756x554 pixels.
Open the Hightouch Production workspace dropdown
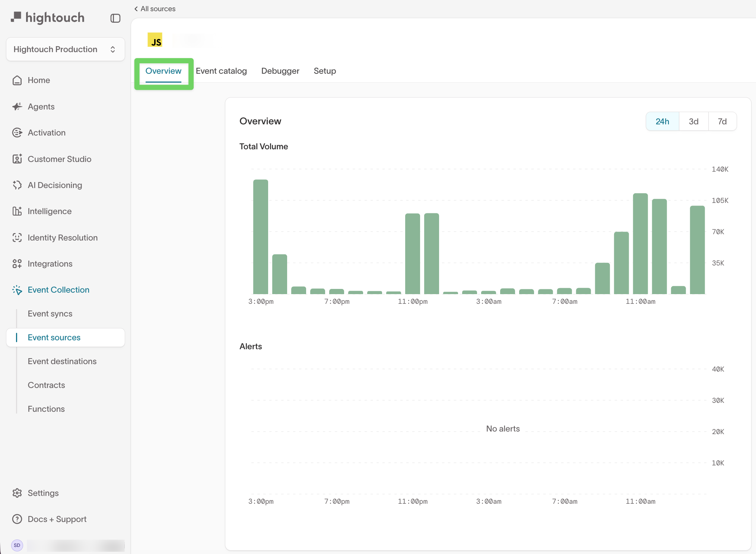65,49
